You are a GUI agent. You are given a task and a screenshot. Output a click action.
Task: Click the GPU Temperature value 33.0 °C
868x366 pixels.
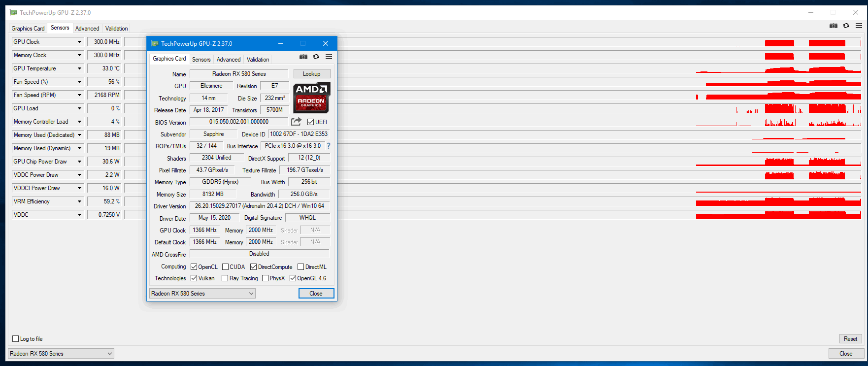104,68
